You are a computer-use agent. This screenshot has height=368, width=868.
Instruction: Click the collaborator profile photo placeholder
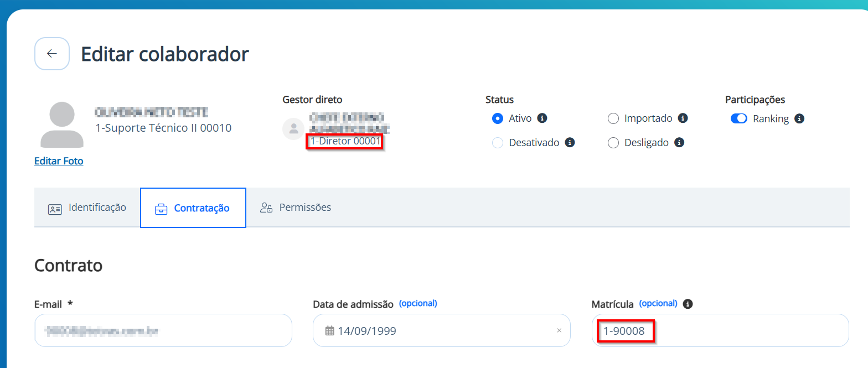point(62,125)
